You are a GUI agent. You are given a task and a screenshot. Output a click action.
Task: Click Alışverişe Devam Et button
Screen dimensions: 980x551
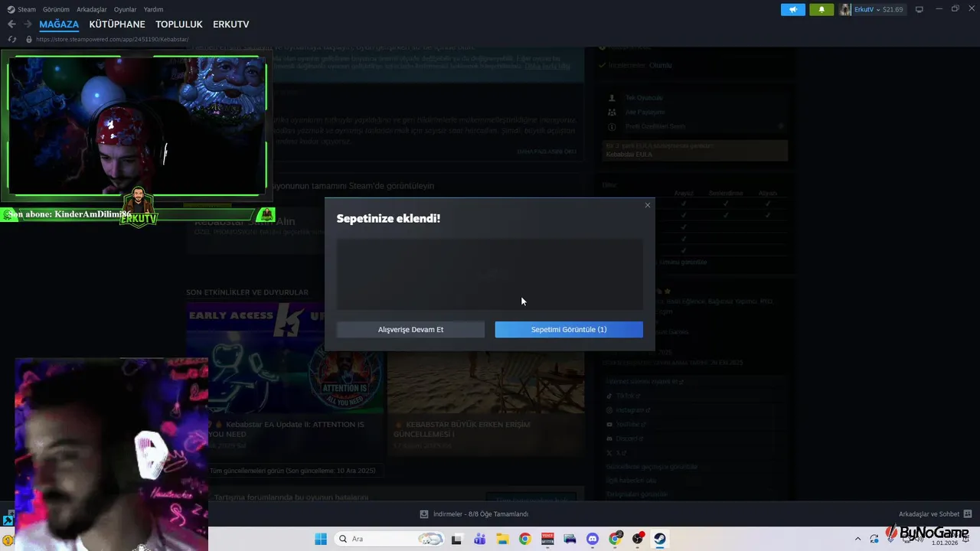tap(410, 329)
